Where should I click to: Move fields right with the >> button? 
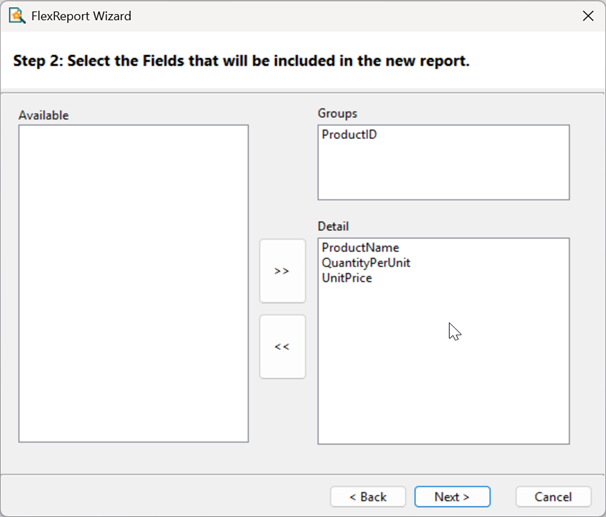[283, 271]
